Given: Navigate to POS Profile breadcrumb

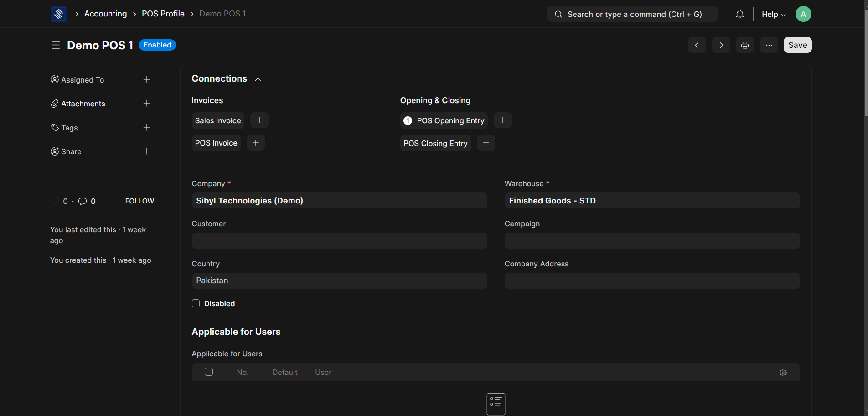Looking at the screenshot, I should [x=163, y=14].
